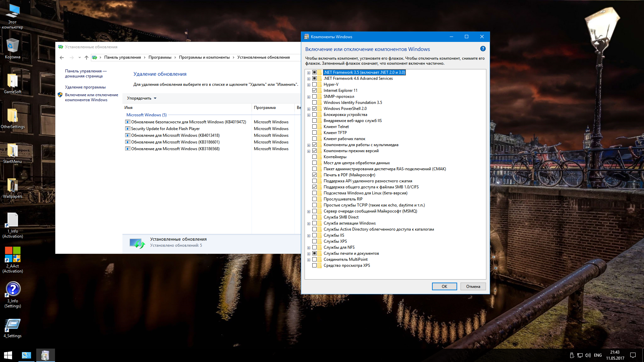Uncheck Internet Explorer 11 checkbox
This screenshot has width=644, height=362.
[x=315, y=90]
